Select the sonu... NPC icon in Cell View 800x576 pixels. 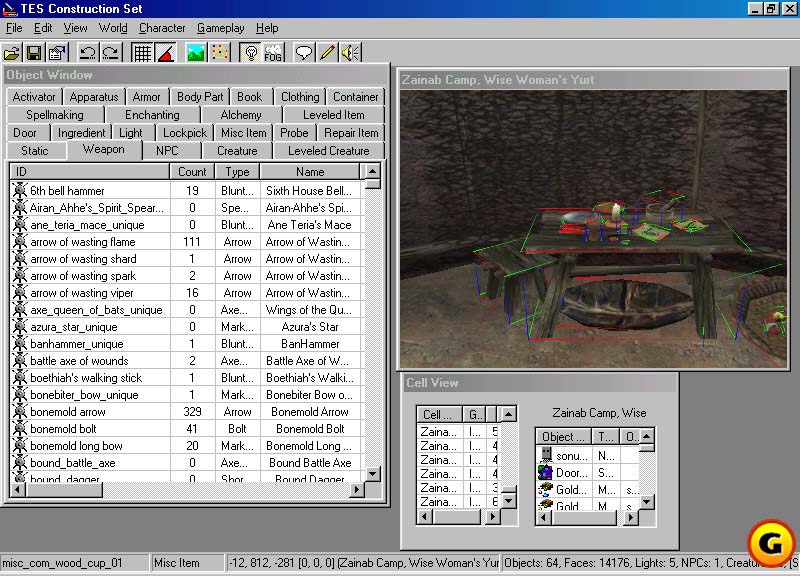(546, 455)
